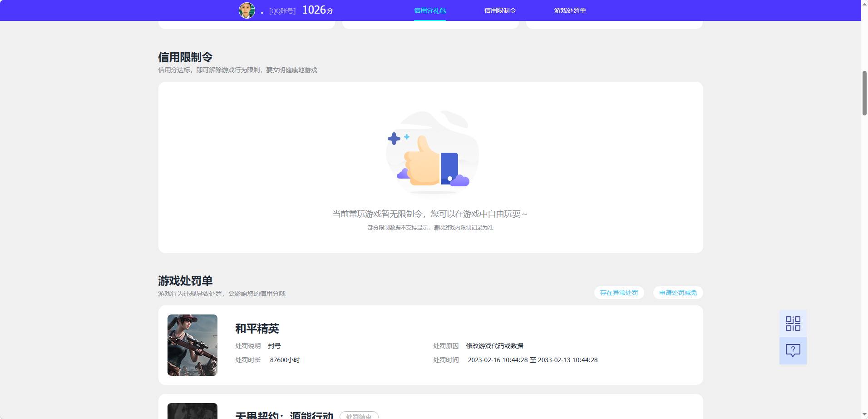Open the user avatar in header
The image size is (868, 419).
[247, 10]
